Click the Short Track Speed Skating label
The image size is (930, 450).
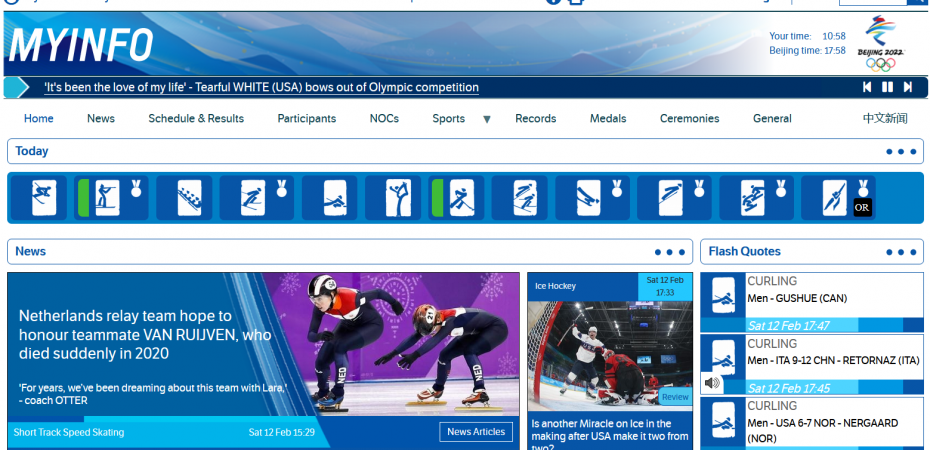tap(69, 432)
